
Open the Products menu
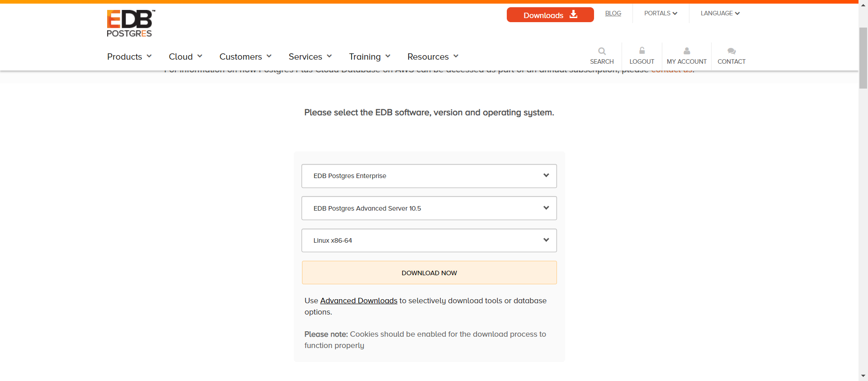tap(129, 56)
